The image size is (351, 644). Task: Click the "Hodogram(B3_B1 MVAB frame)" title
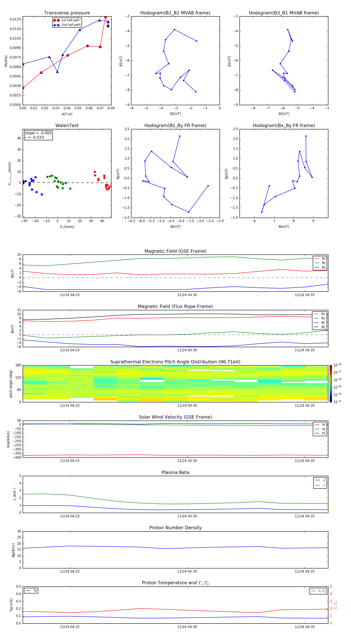click(284, 13)
